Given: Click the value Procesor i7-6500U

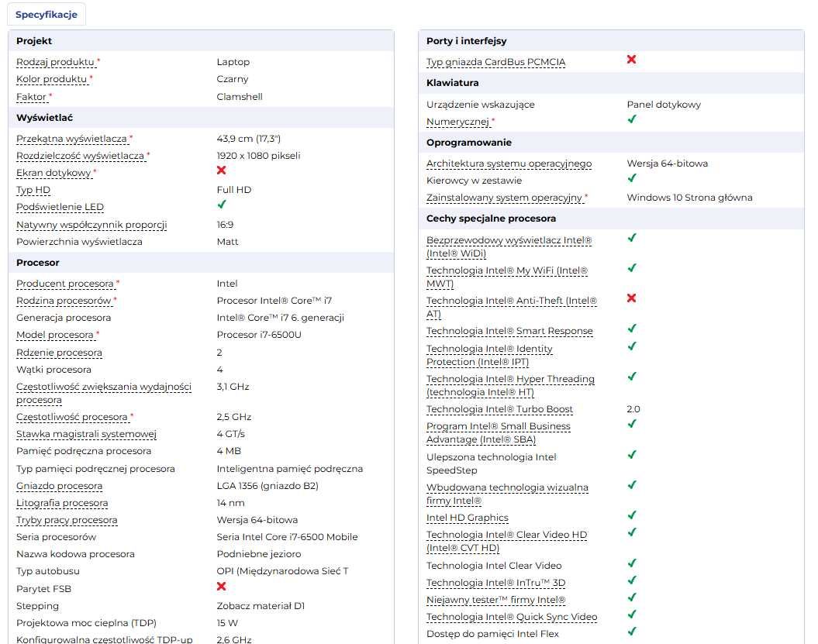Looking at the screenshot, I should pyautogui.click(x=259, y=335).
